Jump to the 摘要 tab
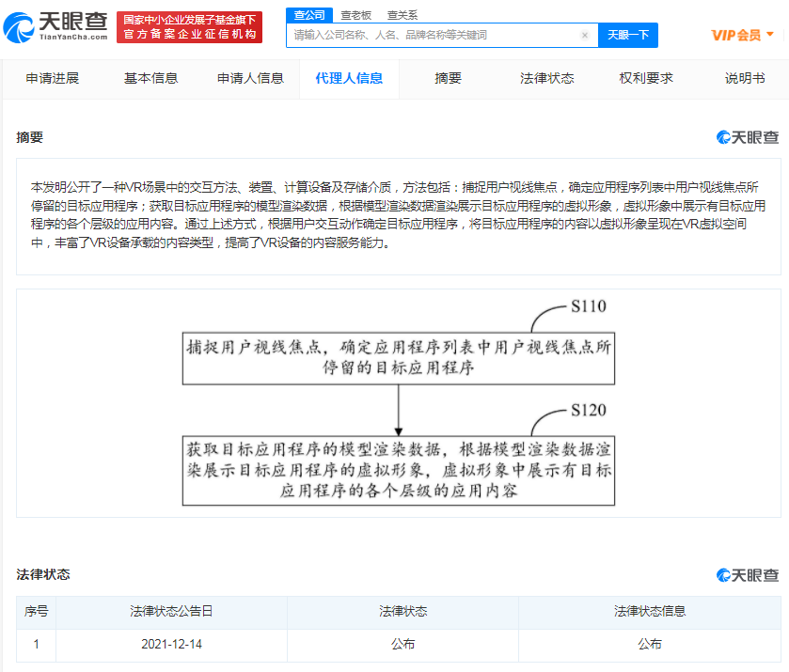Viewport: 789px width, 672px height. (x=446, y=79)
